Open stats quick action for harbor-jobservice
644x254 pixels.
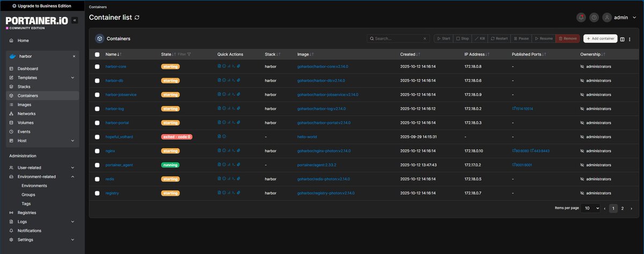pos(229,94)
